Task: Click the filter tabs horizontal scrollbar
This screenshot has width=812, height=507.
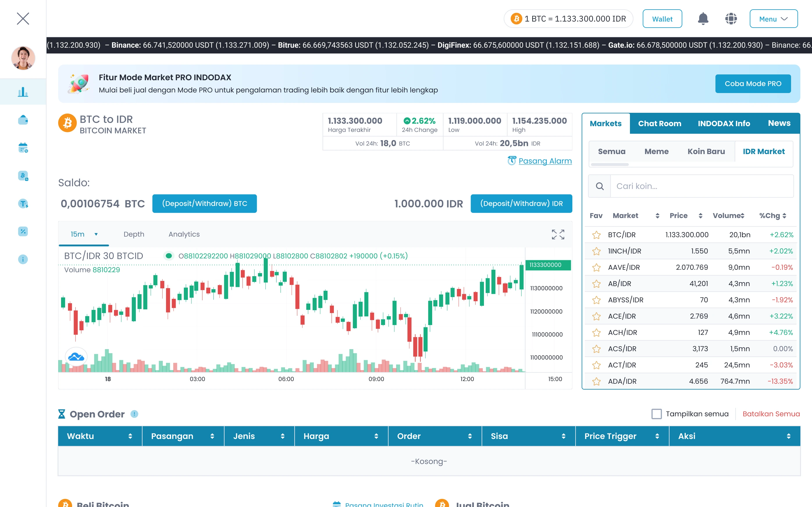Action: [x=609, y=165]
